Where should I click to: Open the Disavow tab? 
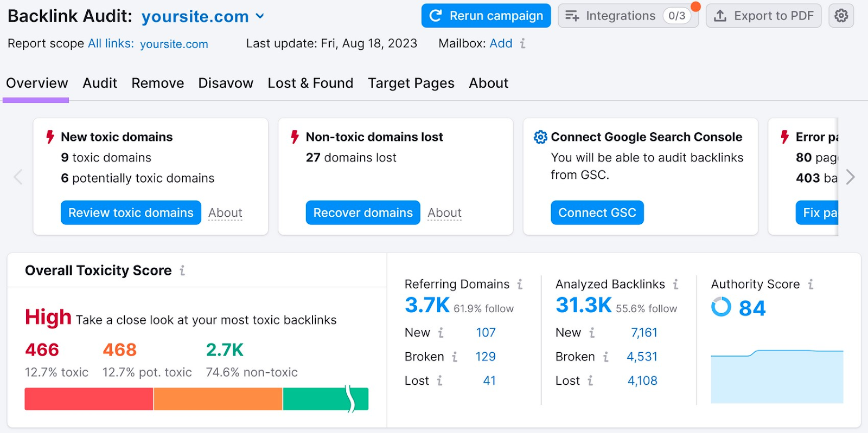[226, 83]
